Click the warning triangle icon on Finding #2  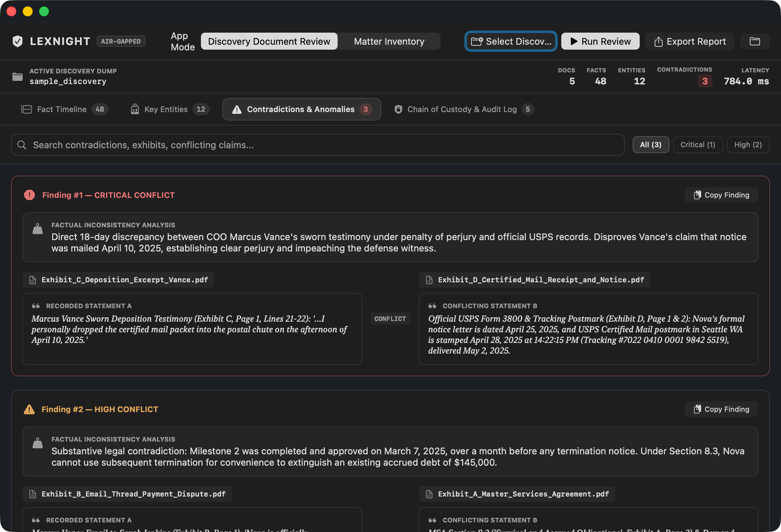(29, 409)
